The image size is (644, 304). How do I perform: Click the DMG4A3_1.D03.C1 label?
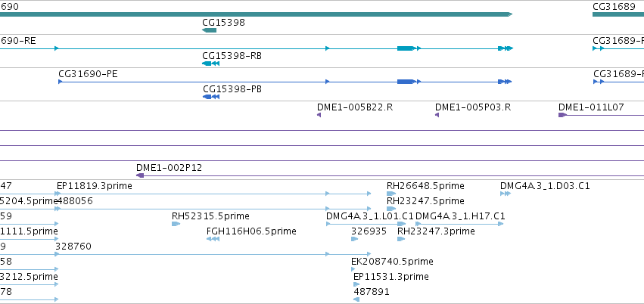(545, 186)
